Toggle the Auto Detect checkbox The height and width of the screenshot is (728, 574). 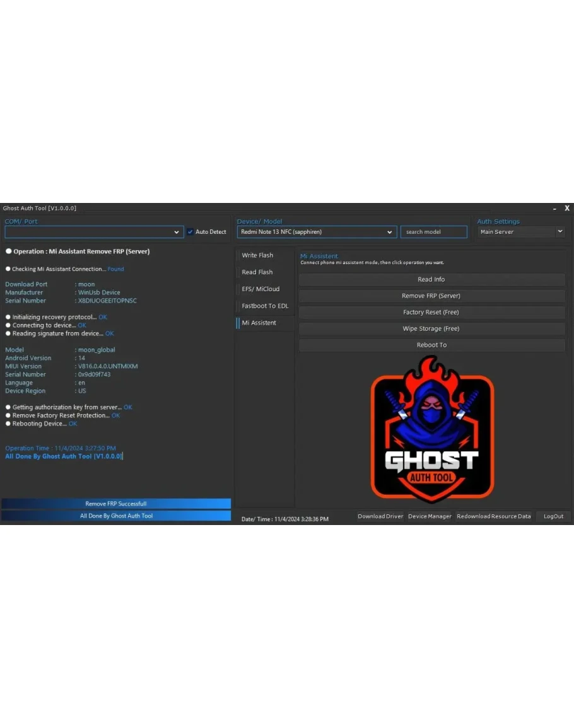[x=190, y=232]
